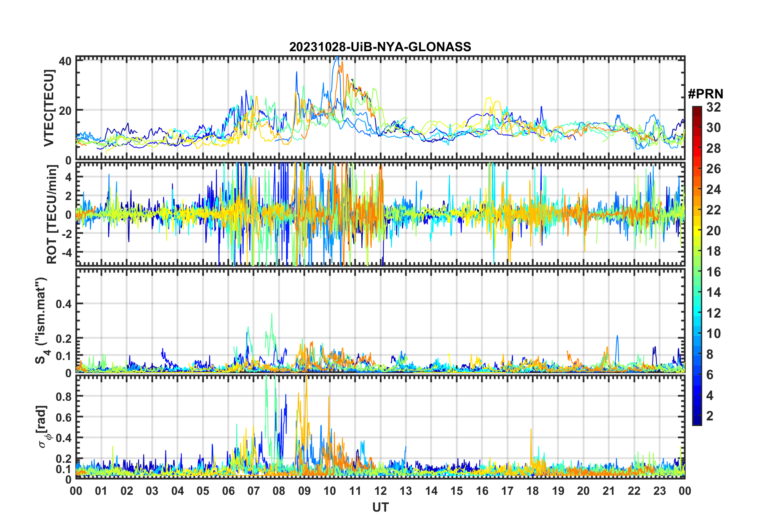This screenshot has height=532, width=761.
Task: Select UT axis tick label 15
Action: [x=457, y=491]
